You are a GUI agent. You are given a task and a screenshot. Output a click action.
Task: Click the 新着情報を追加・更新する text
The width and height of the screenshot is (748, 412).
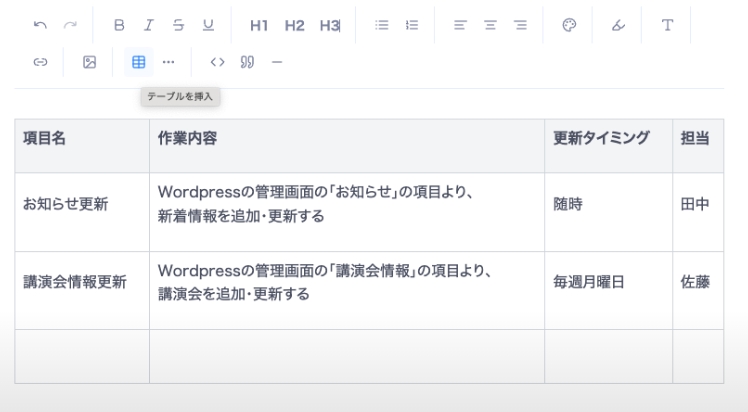(x=241, y=216)
